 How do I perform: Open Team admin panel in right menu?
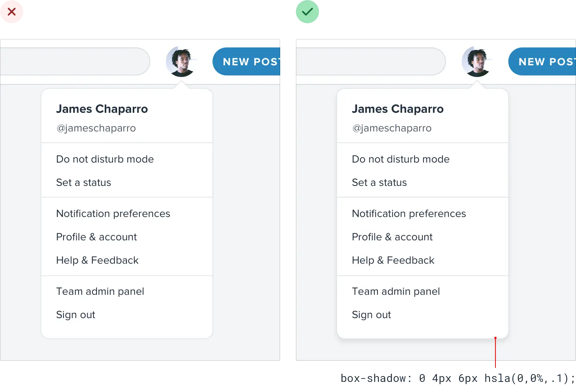396,291
